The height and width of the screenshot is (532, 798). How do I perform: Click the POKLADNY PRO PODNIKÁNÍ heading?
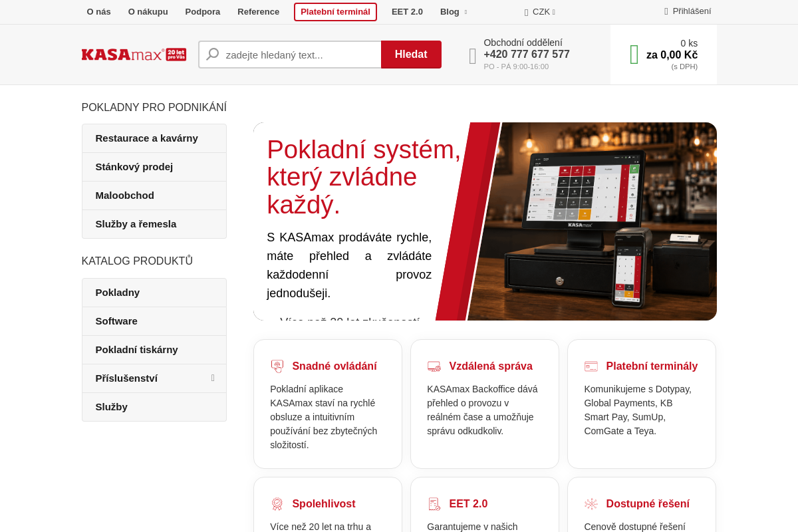(154, 108)
